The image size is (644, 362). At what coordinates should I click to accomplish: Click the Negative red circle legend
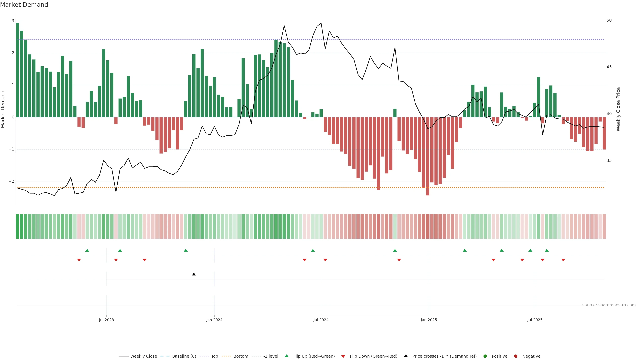click(516, 356)
